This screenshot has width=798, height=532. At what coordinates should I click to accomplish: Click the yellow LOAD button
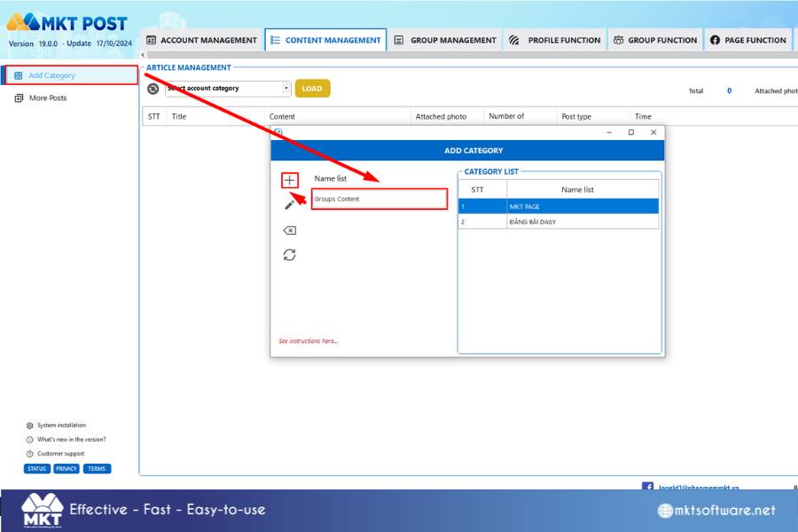click(x=312, y=89)
